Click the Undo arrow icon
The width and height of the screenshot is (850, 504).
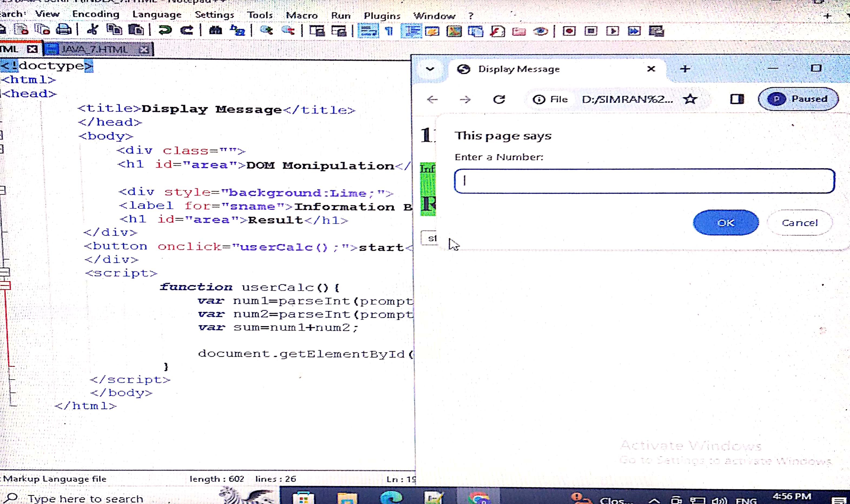click(x=165, y=30)
